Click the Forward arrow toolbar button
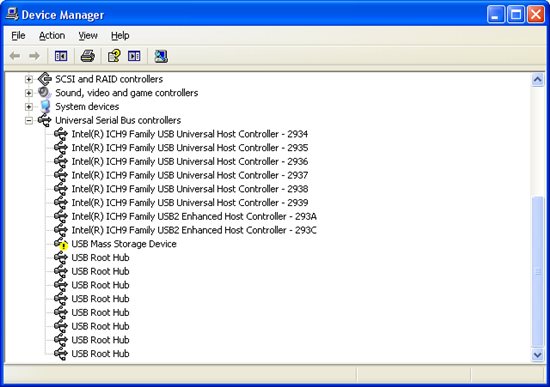 [x=34, y=56]
